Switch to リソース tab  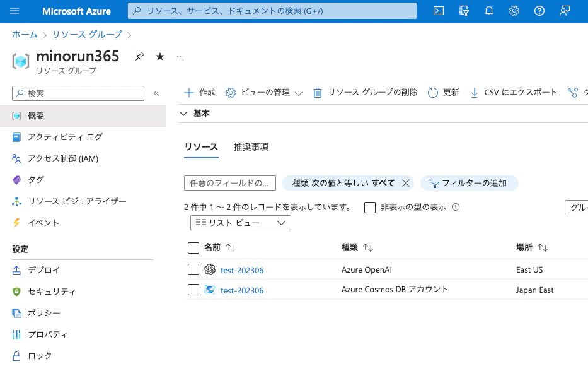coord(201,147)
